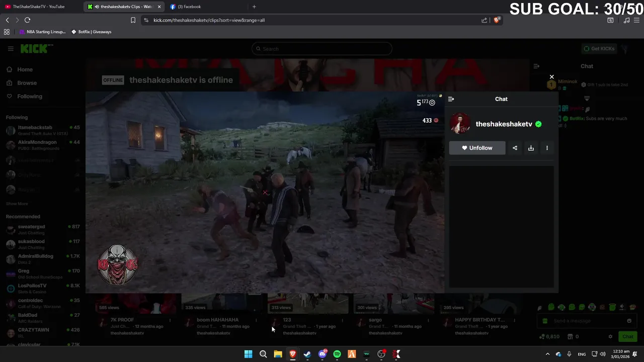This screenshot has height=362, width=644.
Task: Click the Unfollow button
Action: (x=477, y=148)
